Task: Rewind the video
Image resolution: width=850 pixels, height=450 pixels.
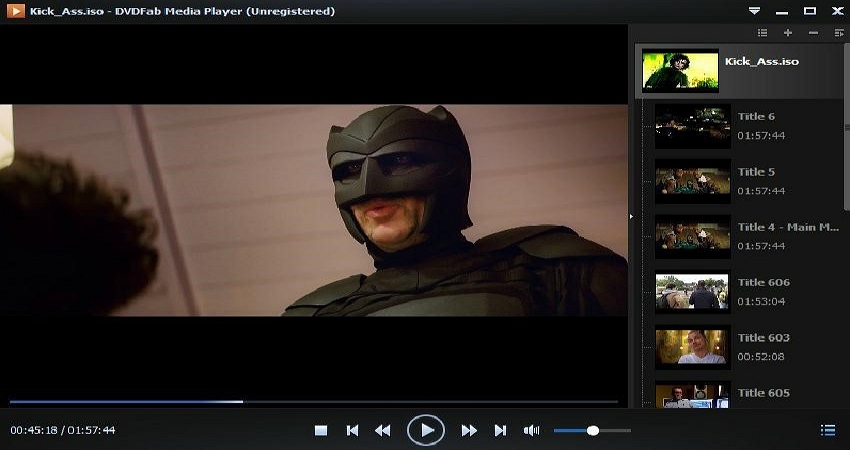Action: coord(383,430)
